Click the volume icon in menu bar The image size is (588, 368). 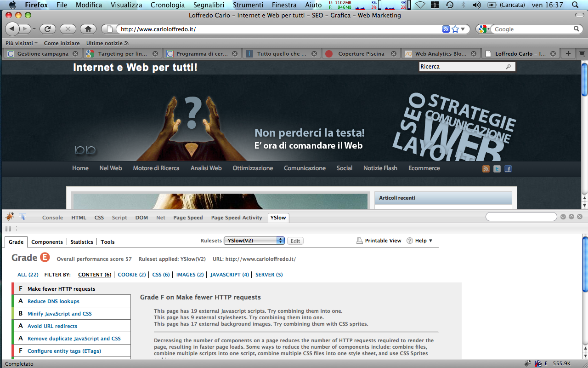(x=477, y=5)
